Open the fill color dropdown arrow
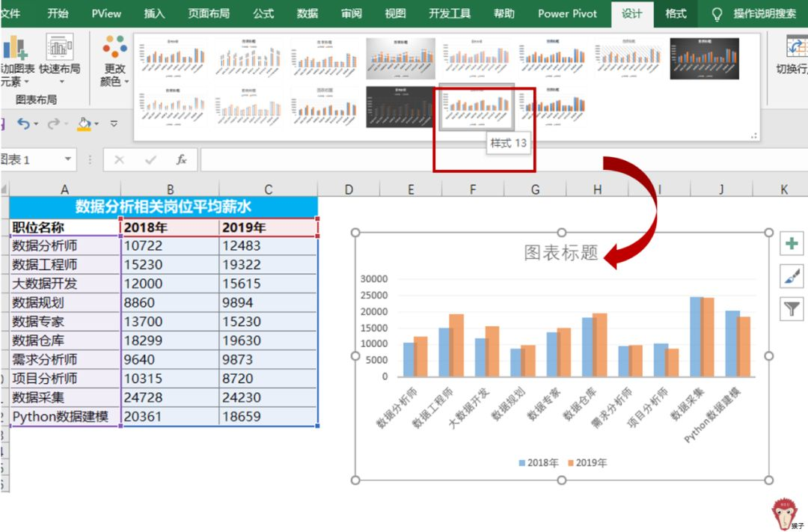This screenshot has height=532, width=808. click(x=98, y=124)
